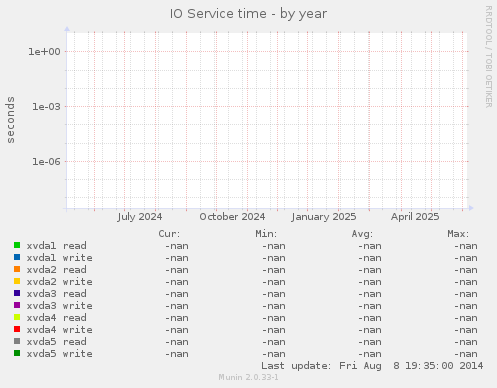The height and width of the screenshot is (388, 497).
Task: Click the 'April 2025' x-axis label
Action: pos(415,217)
